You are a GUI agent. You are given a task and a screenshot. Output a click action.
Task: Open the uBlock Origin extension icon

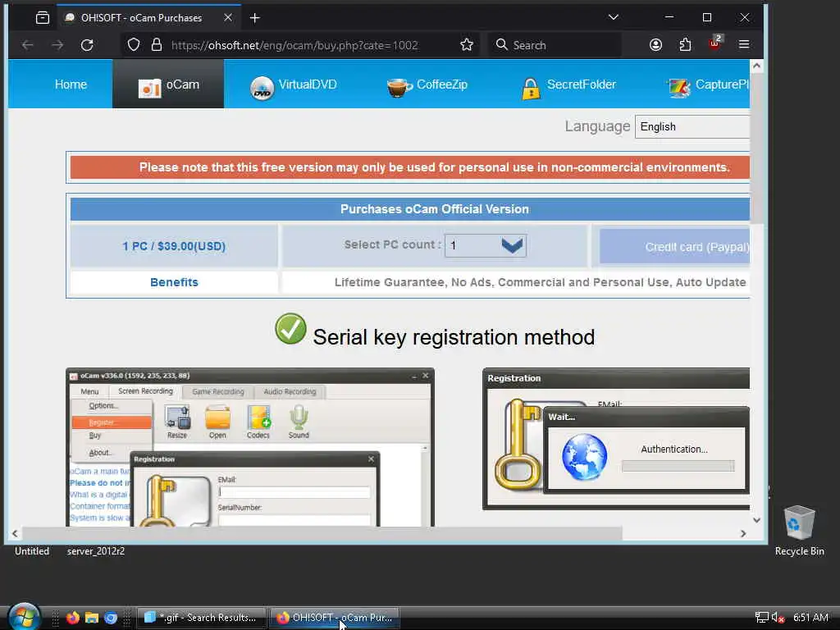(715, 43)
